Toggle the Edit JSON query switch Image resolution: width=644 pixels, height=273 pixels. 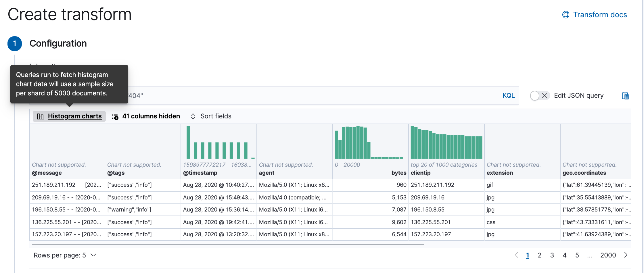tap(540, 96)
